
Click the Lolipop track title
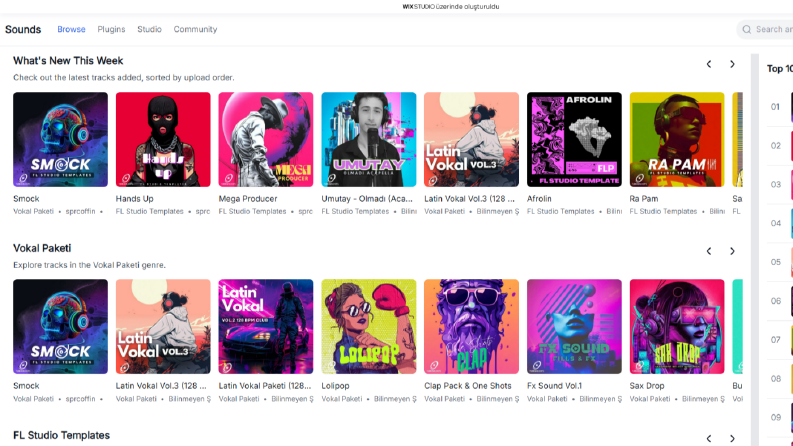(x=335, y=386)
